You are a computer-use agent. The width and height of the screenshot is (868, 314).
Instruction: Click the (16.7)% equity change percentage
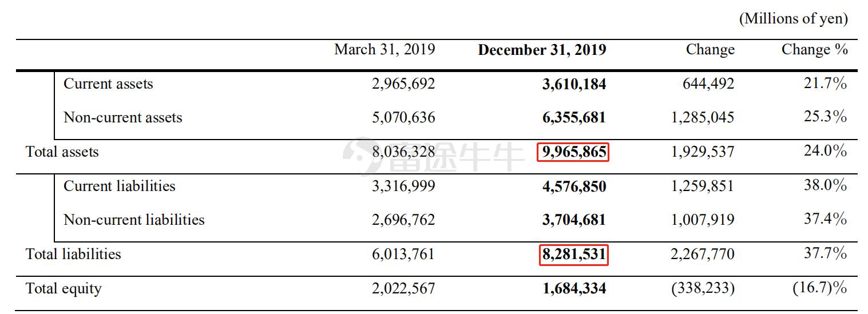pos(819,288)
